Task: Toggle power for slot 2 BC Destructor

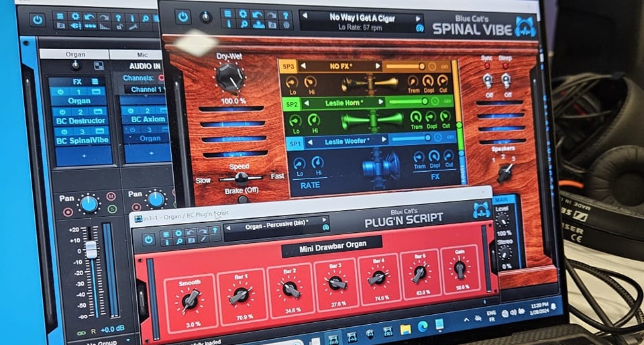Action: [62, 111]
